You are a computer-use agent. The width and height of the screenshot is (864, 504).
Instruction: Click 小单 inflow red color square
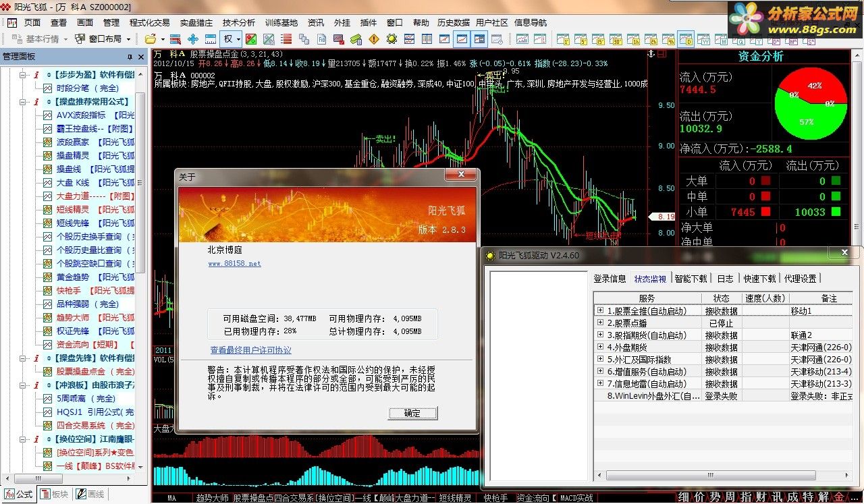coord(765,212)
